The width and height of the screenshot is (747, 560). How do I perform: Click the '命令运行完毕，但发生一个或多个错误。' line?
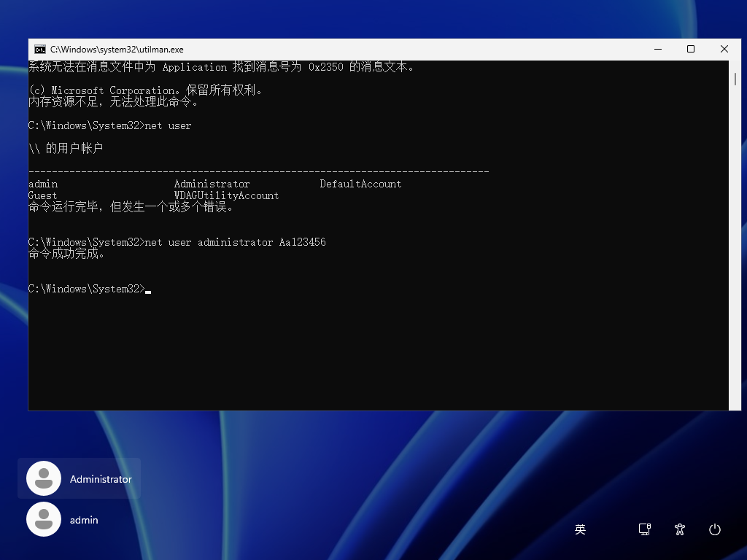tap(131, 207)
